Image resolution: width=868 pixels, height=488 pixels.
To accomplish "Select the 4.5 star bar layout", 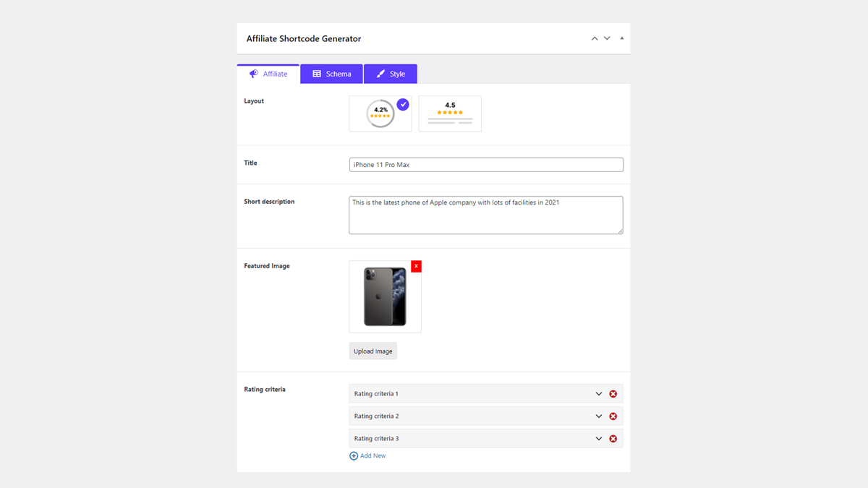I will [450, 114].
